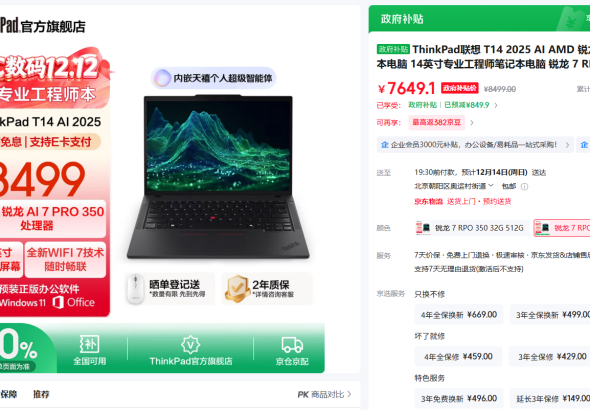This screenshot has height=410, width=590.
Task: Click the gold shield 2年质保 icon
Action: point(237,289)
